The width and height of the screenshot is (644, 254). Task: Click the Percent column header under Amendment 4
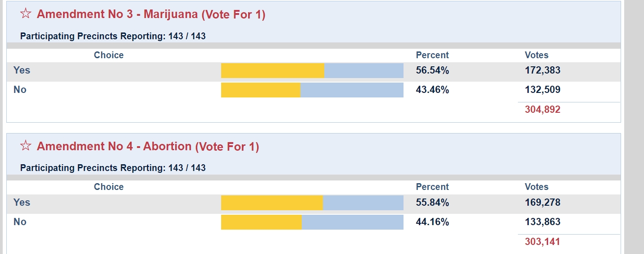[432, 187]
